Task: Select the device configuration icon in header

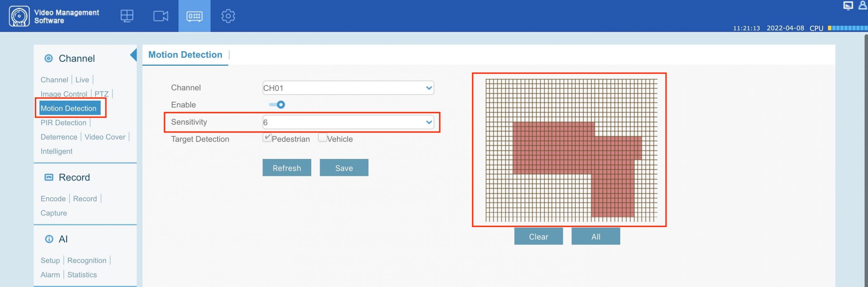Action: [x=194, y=16]
